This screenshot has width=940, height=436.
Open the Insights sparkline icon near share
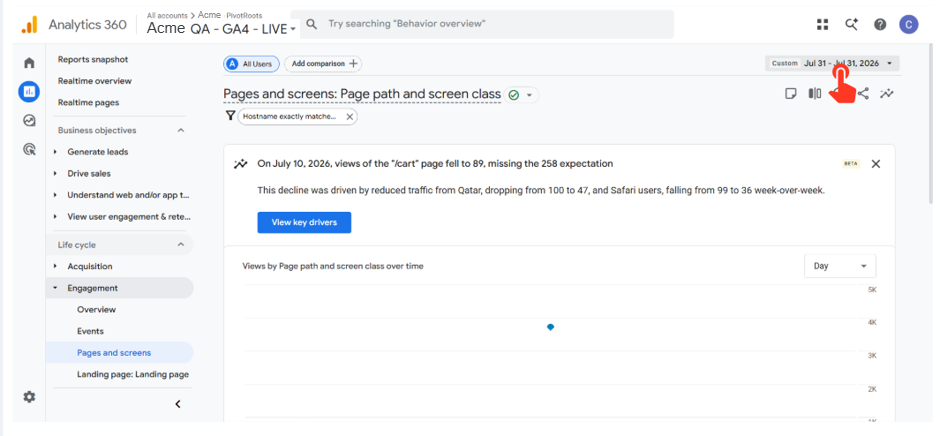887,94
